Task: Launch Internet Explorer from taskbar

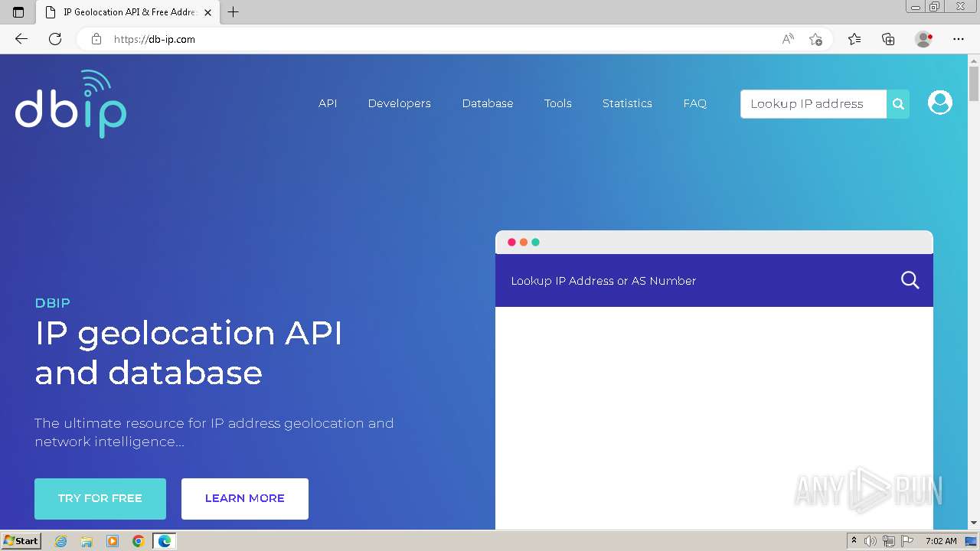Action: coord(61,541)
